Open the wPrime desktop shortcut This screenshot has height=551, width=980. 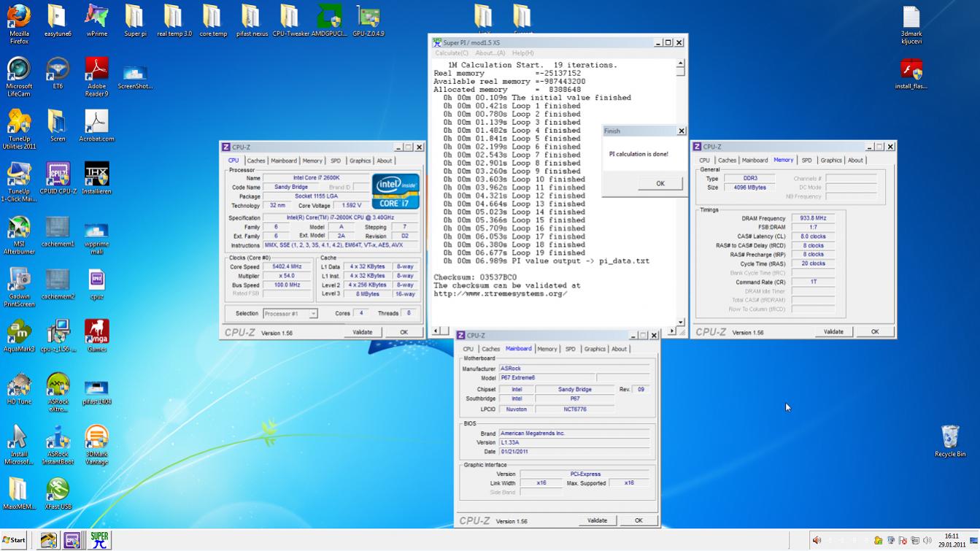(96, 18)
